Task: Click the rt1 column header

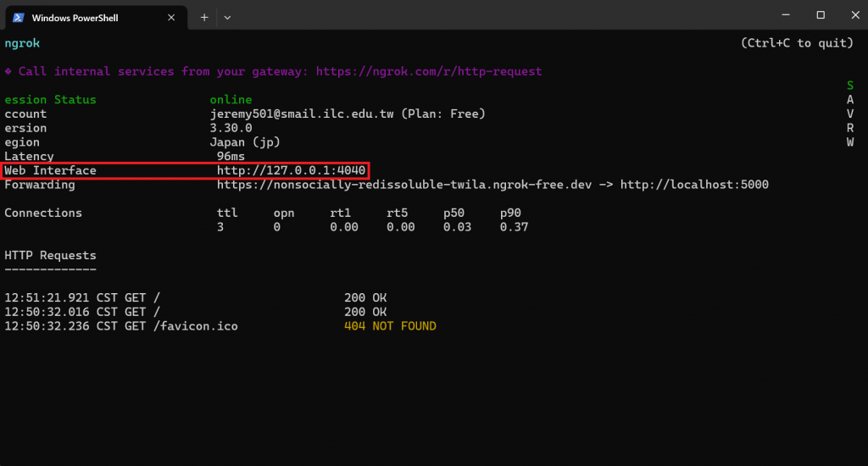Action: click(x=341, y=213)
